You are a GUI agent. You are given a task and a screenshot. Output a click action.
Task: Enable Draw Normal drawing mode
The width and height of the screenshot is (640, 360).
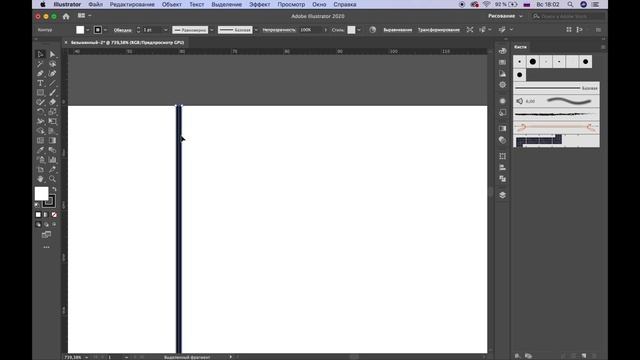38,224
